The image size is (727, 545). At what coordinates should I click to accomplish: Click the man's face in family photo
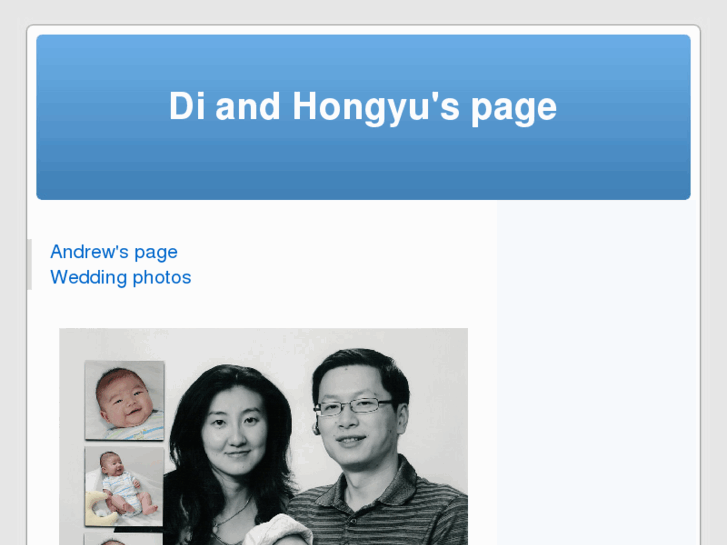tap(355, 420)
